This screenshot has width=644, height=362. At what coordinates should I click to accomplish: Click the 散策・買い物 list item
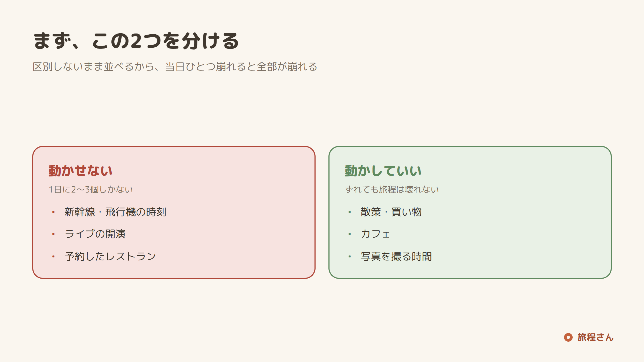[x=391, y=212]
